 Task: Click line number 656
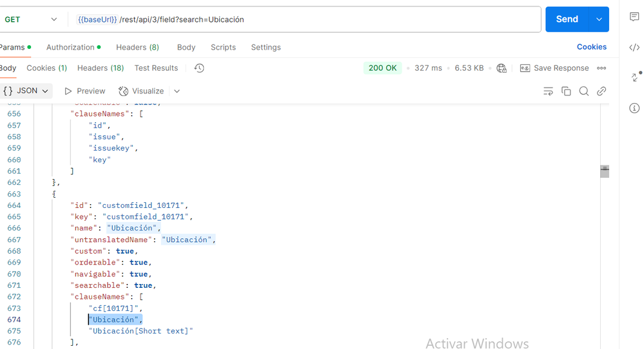click(14, 113)
